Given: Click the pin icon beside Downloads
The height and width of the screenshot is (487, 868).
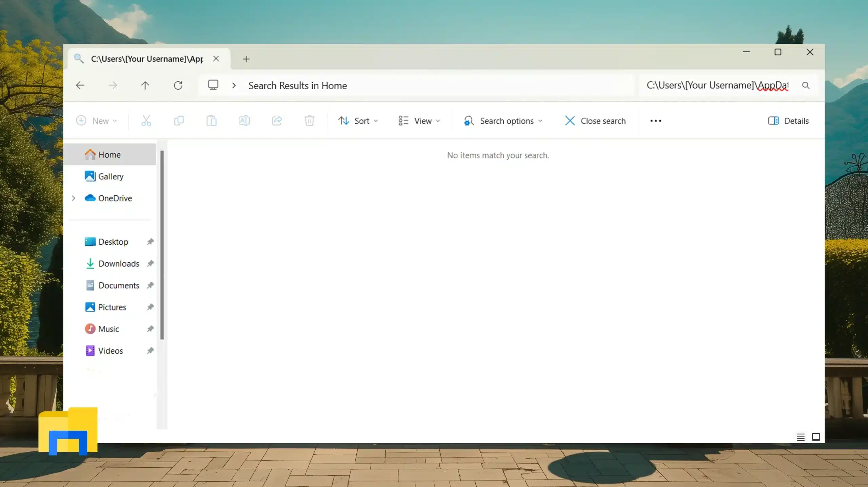Looking at the screenshot, I should (150, 263).
